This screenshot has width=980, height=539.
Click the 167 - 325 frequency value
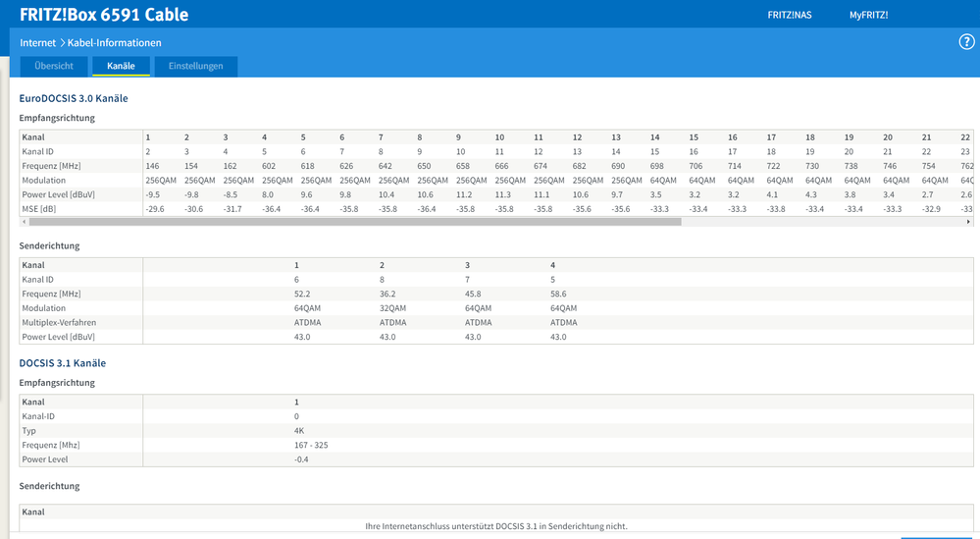(x=311, y=445)
